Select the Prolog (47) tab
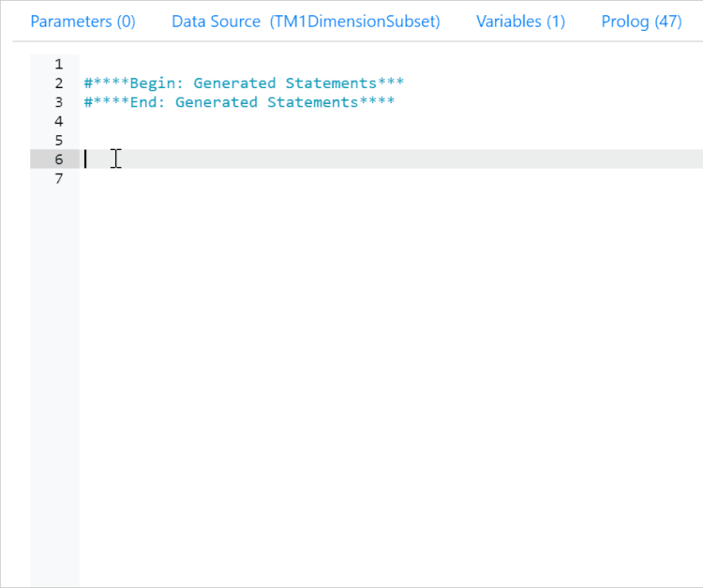The height and width of the screenshot is (588, 703). [x=641, y=22]
